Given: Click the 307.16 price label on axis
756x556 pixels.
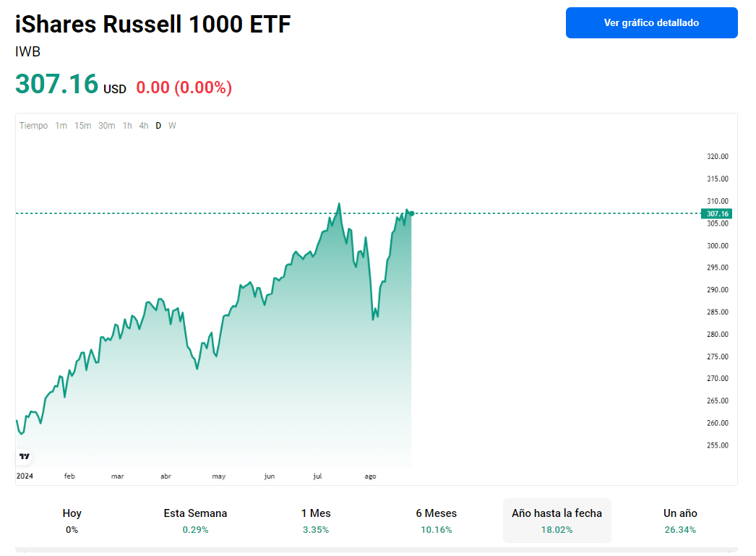Looking at the screenshot, I should pyautogui.click(x=716, y=213).
